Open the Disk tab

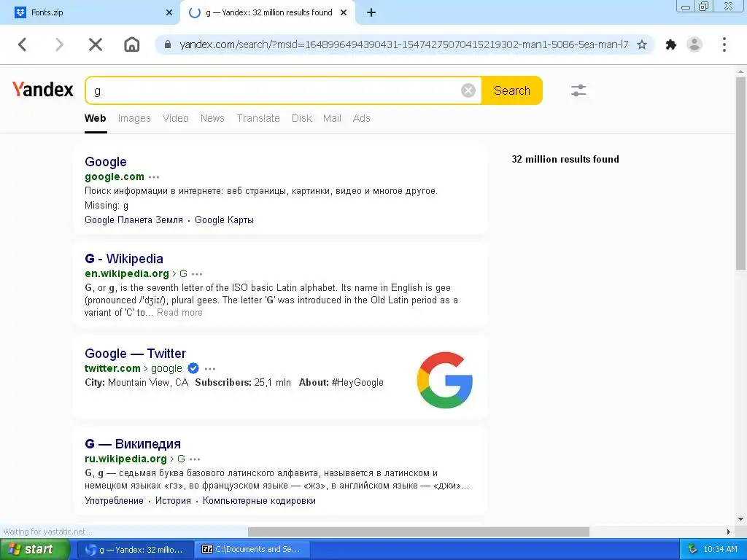[x=301, y=118]
